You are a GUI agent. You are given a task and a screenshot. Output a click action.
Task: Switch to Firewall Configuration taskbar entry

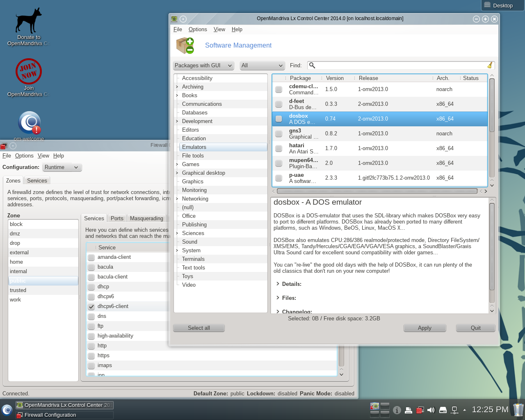click(65, 415)
